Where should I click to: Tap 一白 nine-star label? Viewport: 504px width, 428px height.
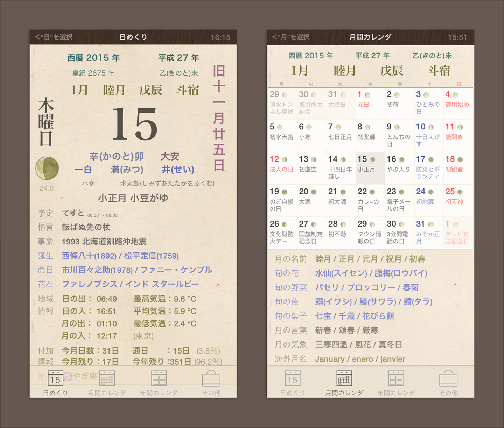click(83, 170)
